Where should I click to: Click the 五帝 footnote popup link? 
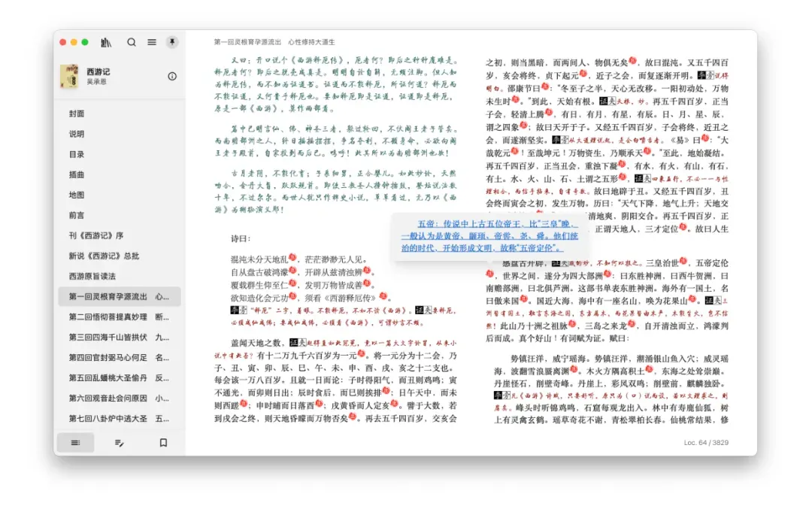[x=489, y=236]
